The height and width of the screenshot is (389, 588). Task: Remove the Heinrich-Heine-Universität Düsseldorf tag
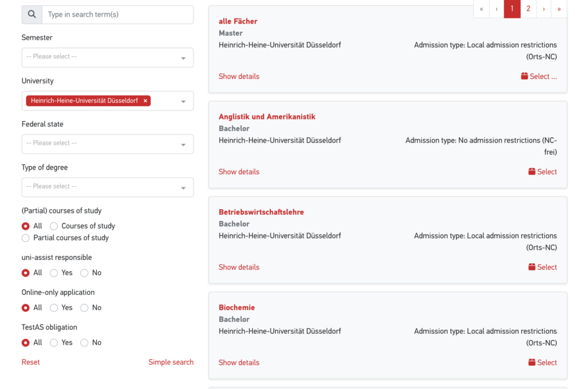pyautogui.click(x=145, y=101)
